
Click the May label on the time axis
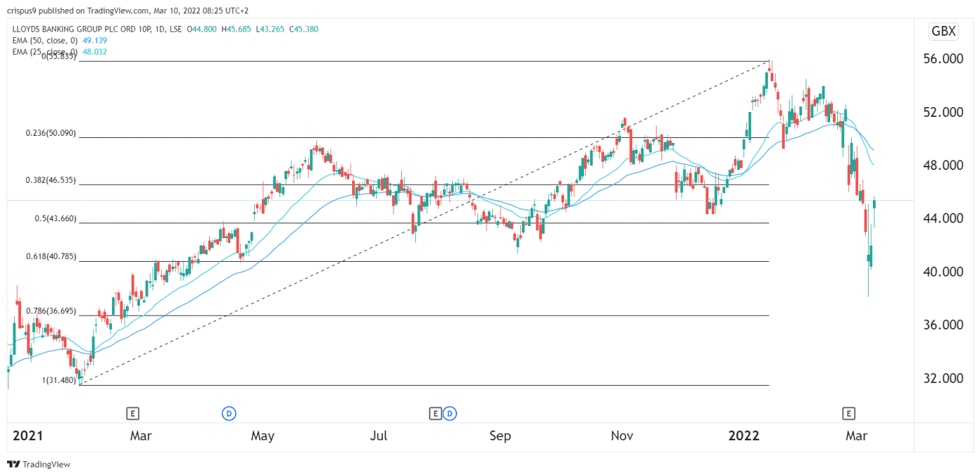point(262,435)
